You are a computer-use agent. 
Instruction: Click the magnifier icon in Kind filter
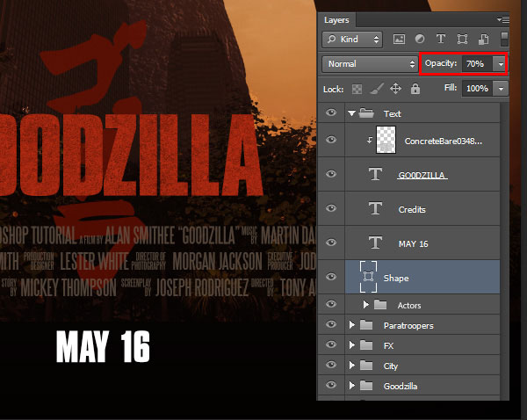coord(331,39)
